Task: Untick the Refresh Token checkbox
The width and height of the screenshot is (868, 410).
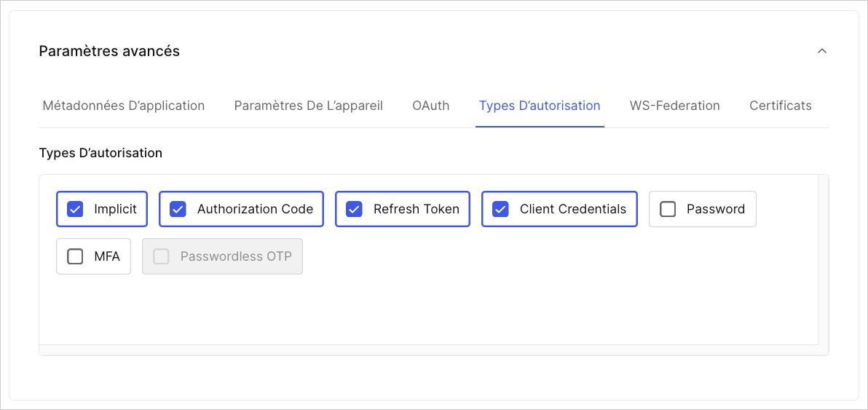Action: pos(355,209)
